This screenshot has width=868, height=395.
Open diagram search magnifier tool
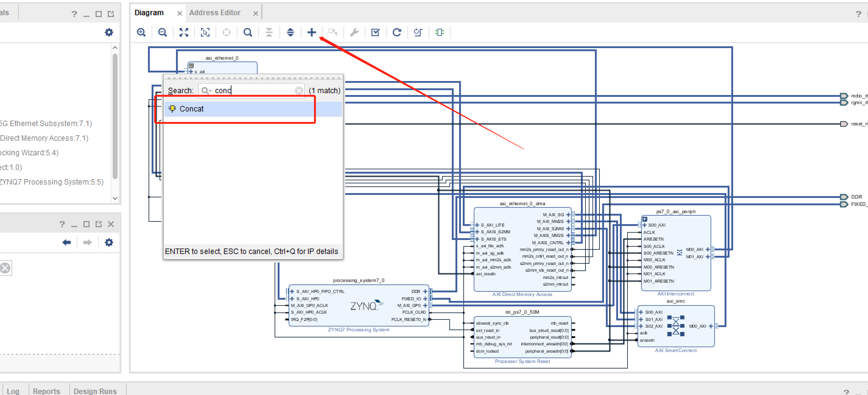pyautogui.click(x=248, y=32)
